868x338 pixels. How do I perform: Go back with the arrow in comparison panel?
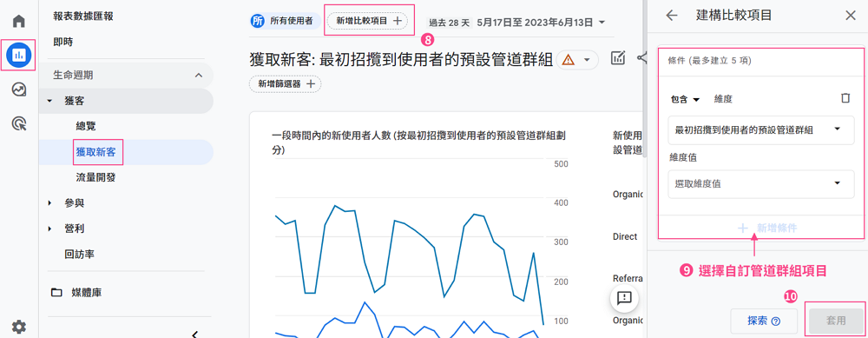click(x=672, y=16)
